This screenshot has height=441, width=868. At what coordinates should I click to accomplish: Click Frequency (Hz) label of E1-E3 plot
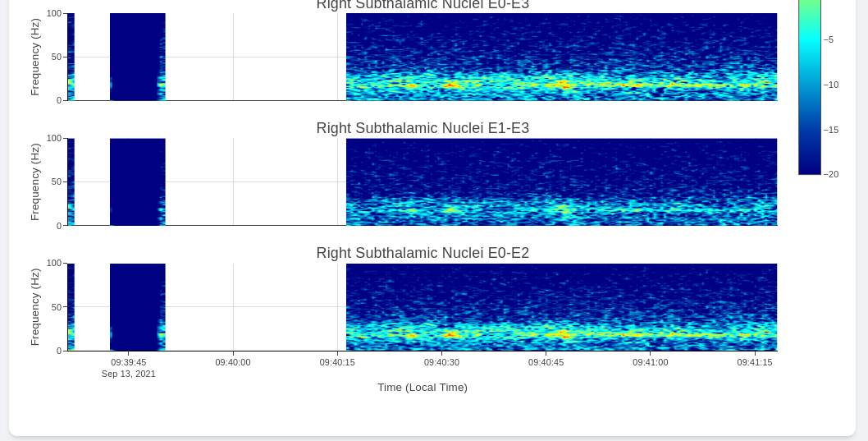click(x=35, y=181)
